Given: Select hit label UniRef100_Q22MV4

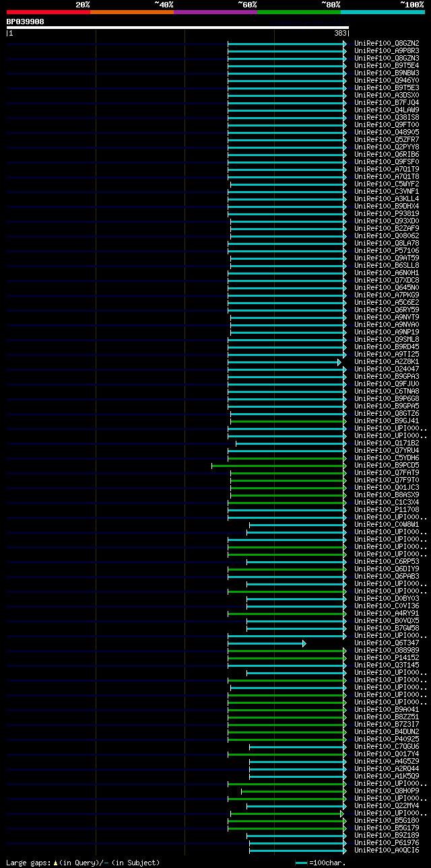Looking at the screenshot, I should 387,805.
